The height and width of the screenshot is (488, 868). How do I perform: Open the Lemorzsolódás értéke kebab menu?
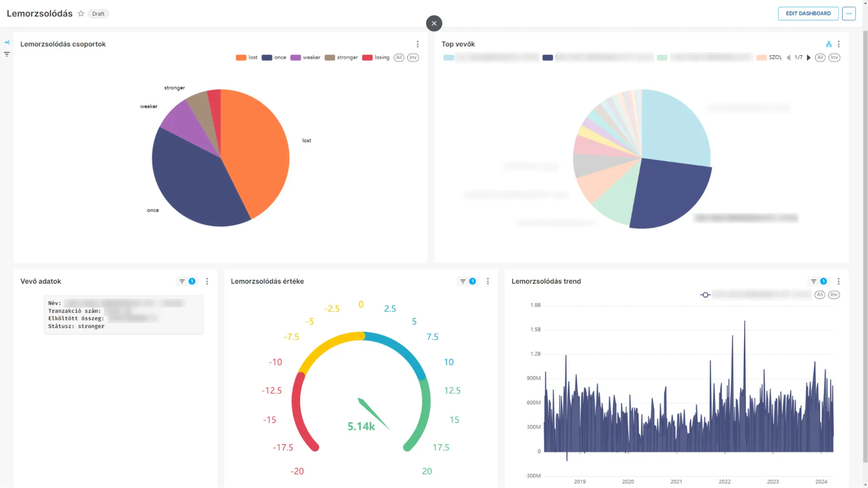click(488, 281)
